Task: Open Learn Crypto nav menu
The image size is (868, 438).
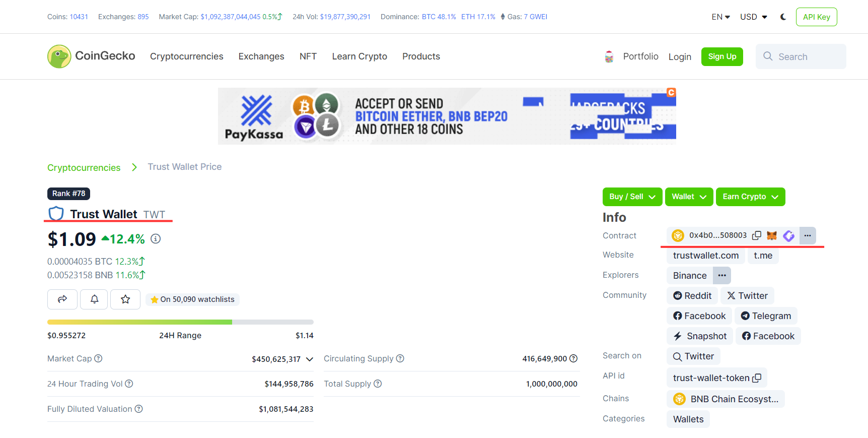Action: tap(359, 56)
